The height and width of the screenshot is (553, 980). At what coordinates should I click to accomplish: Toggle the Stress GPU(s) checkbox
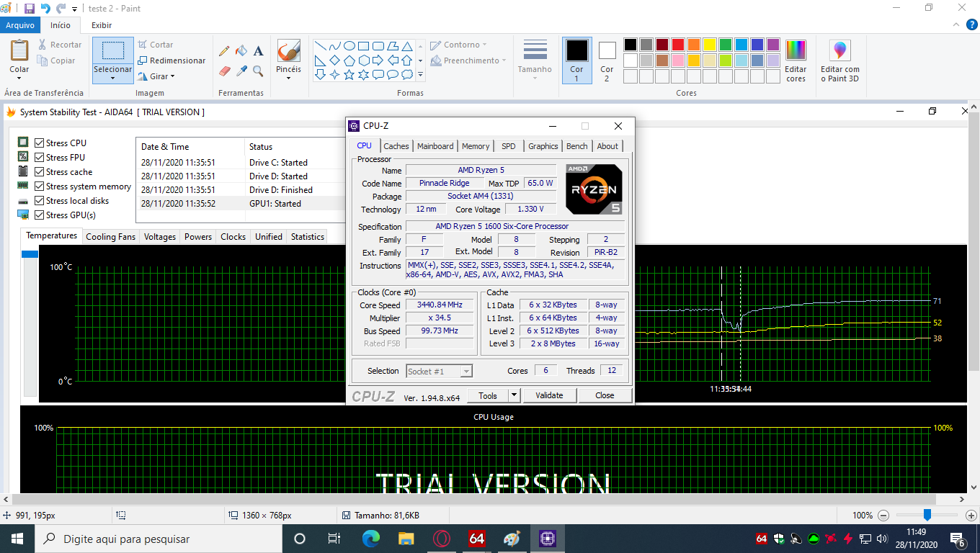tap(40, 215)
